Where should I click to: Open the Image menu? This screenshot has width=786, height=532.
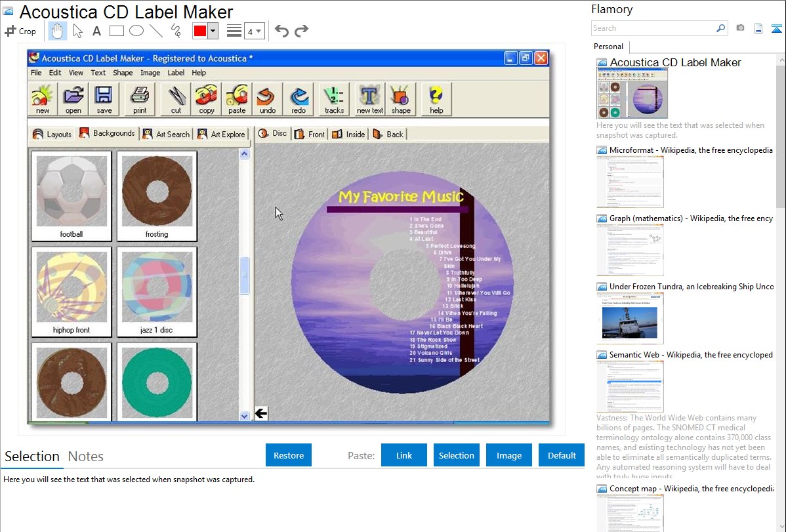pyautogui.click(x=150, y=73)
